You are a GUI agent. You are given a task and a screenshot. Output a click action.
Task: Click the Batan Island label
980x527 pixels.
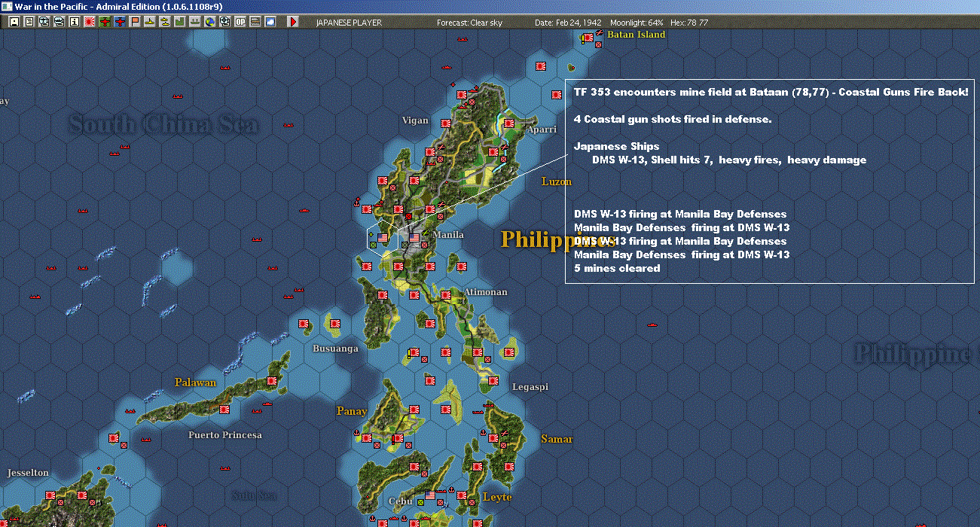click(x=637, y=35)
